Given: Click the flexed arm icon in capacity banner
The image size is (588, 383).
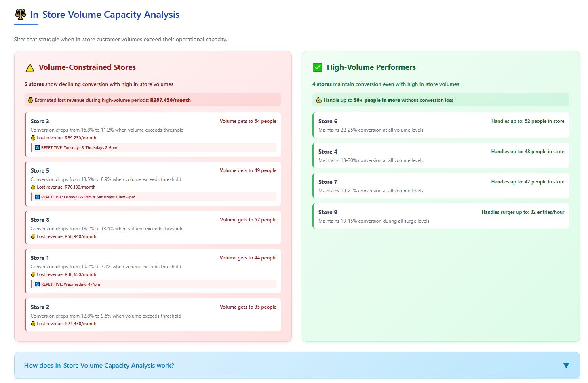Looking at the screenshot, I should [x=318, y=100].
